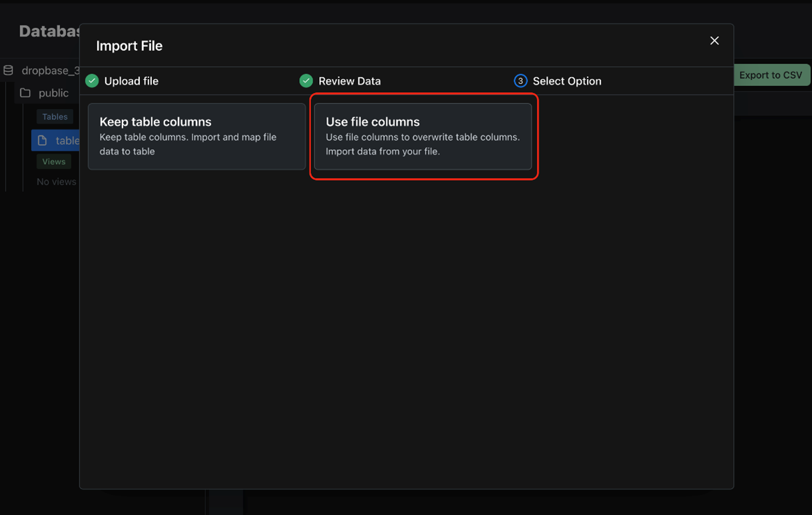Click the green checkmark beside Upload file

[92, 81]
